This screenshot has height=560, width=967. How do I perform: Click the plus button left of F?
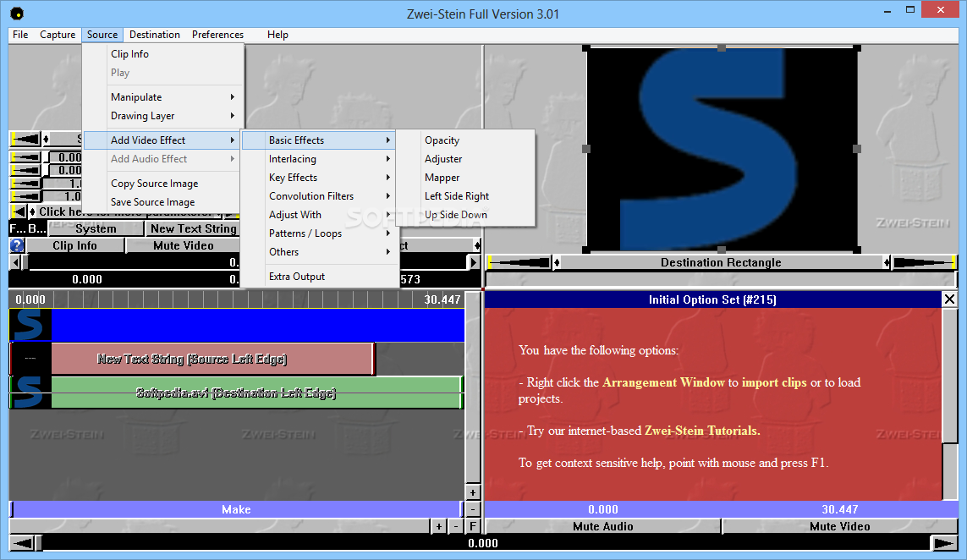coord(438,526)
